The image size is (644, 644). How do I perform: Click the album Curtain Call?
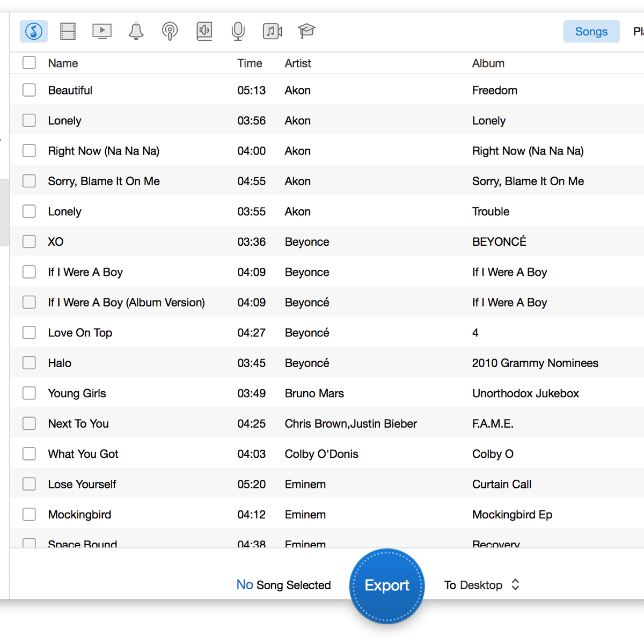coord(502,485)
